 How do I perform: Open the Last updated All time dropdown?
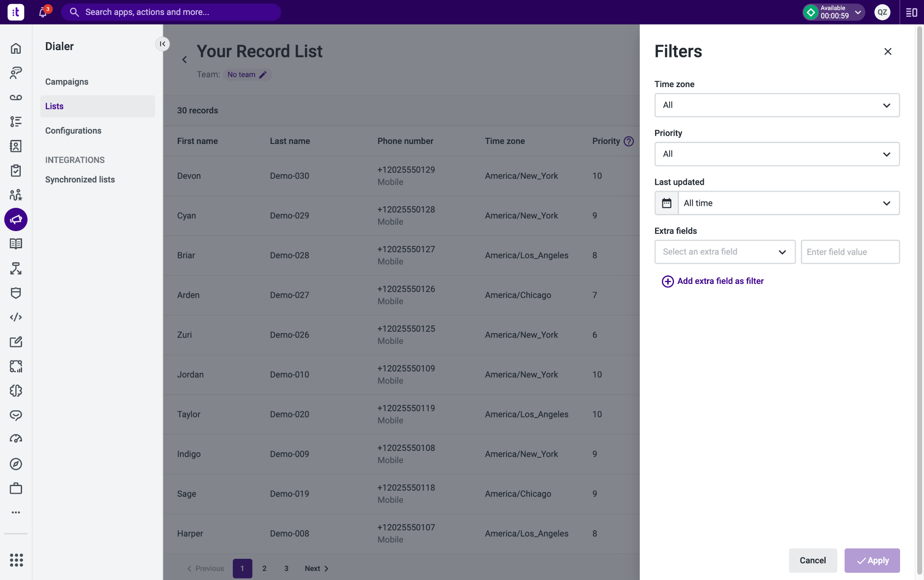click(x=789, y=203)
